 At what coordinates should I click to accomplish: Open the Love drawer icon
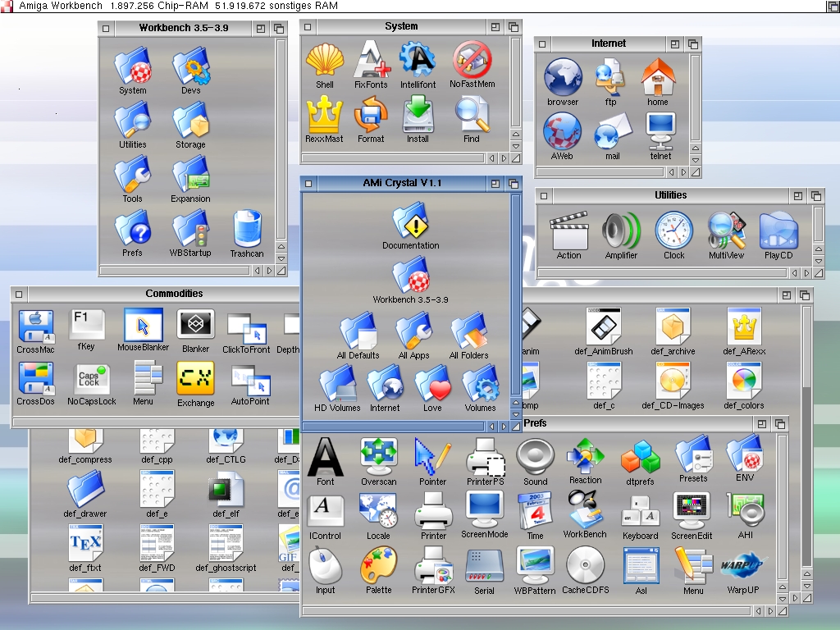click(432, 386)
